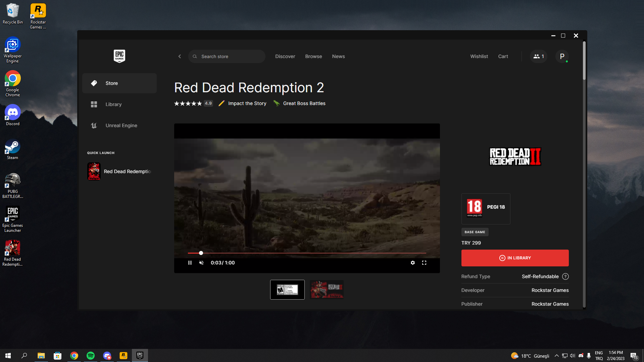Open weather widget showing 18°C
Screen dimensions: 644x362
point(530,356)
